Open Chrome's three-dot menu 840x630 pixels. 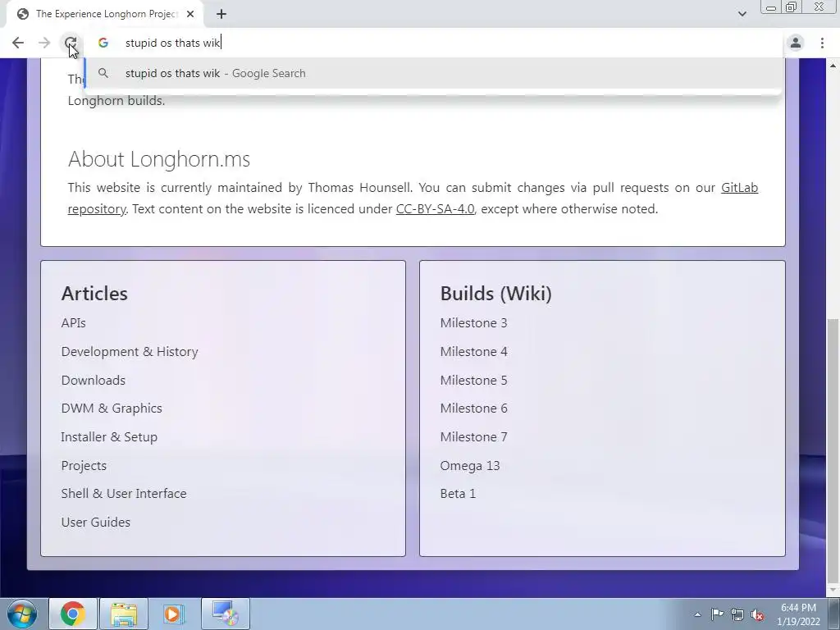pyautogui.click(x=822, y=43)
